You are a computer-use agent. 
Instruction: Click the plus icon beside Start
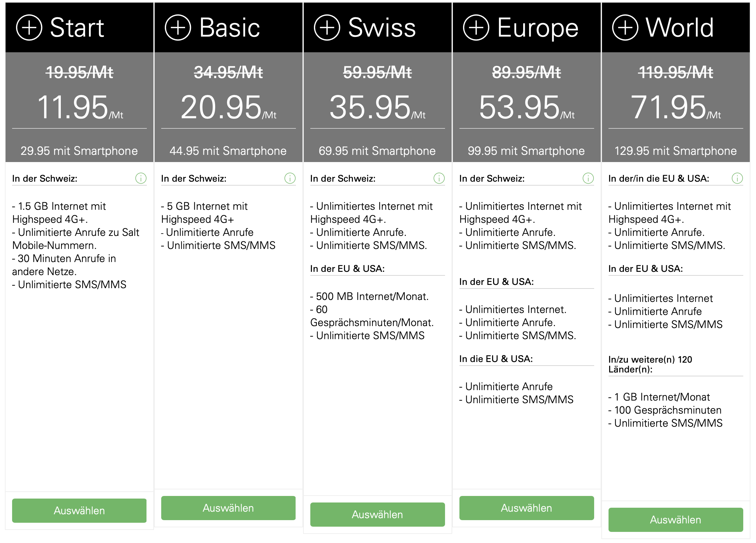tap(29, 28)
